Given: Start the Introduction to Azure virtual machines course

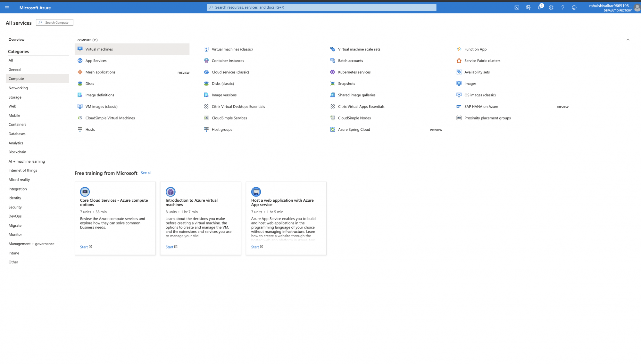Looking at the screenshot, I should 169,247.
